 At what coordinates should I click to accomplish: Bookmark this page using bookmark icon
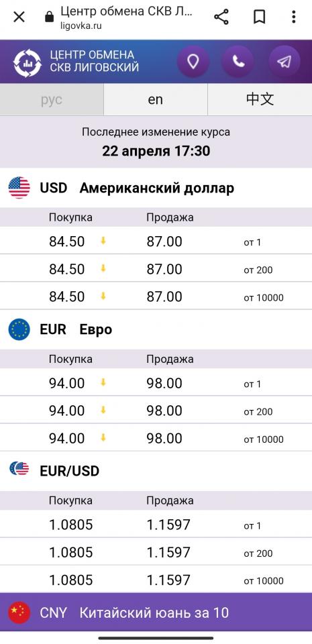coord(259,17)
